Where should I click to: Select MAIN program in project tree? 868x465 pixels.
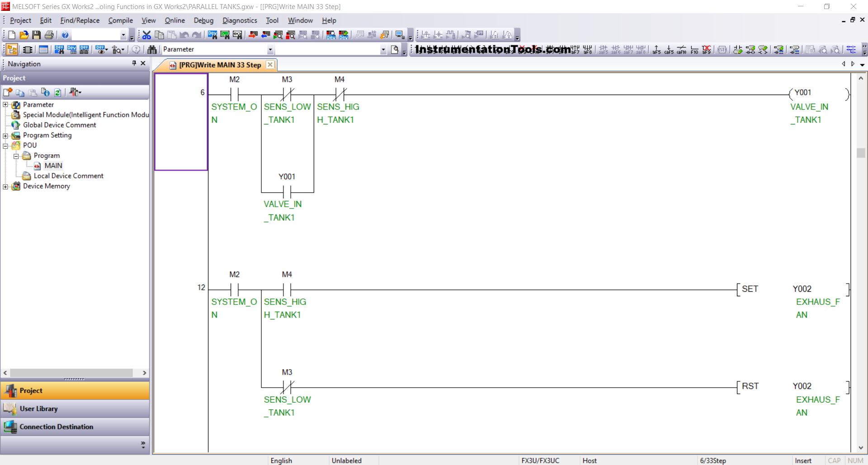(53, 166)
